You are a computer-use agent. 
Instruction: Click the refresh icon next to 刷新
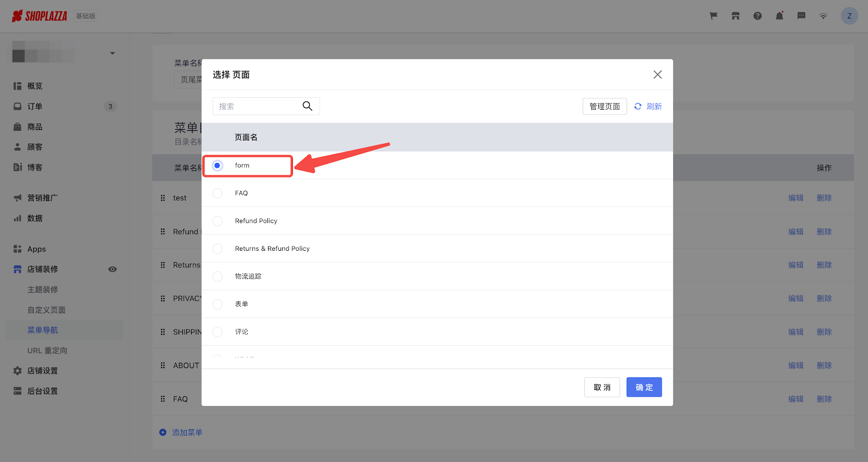pyautogui.click(x=638, y=106)
